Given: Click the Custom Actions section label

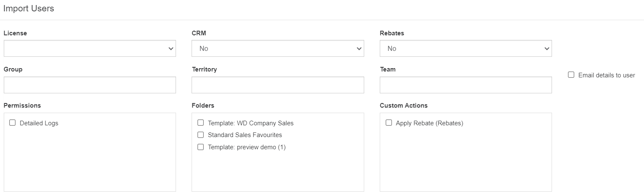Looking at the screenshot, I should click(403, 106).
